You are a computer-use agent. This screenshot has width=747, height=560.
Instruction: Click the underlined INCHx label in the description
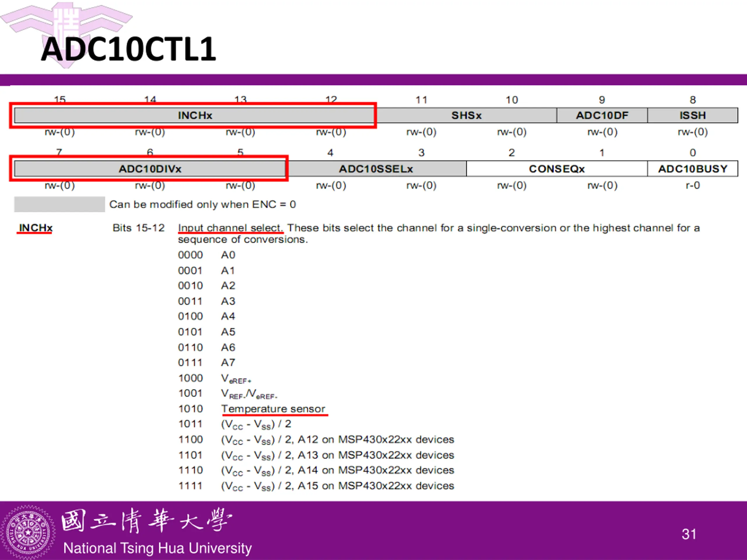[36, 228]
